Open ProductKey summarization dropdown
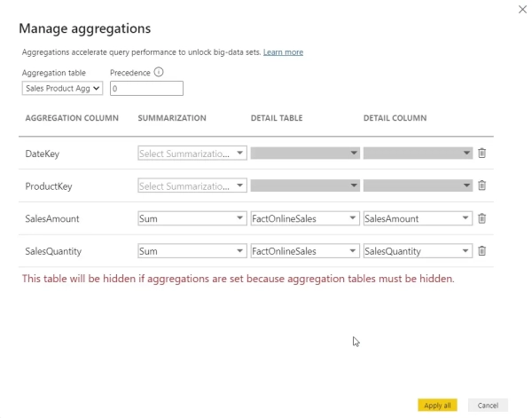Image resolution: width=532 pixels, height=418 pixels. [192, 185]
